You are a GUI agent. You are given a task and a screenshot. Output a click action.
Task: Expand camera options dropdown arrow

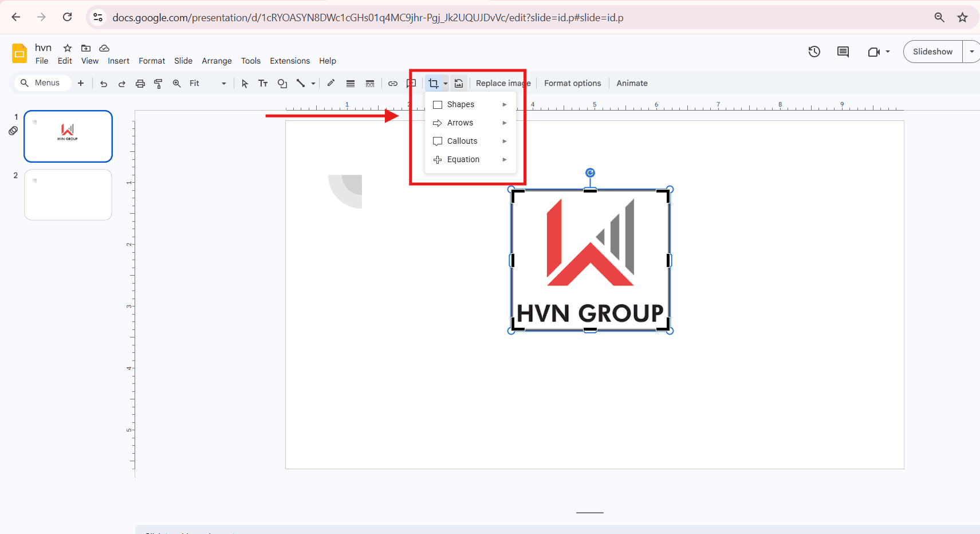888,52
